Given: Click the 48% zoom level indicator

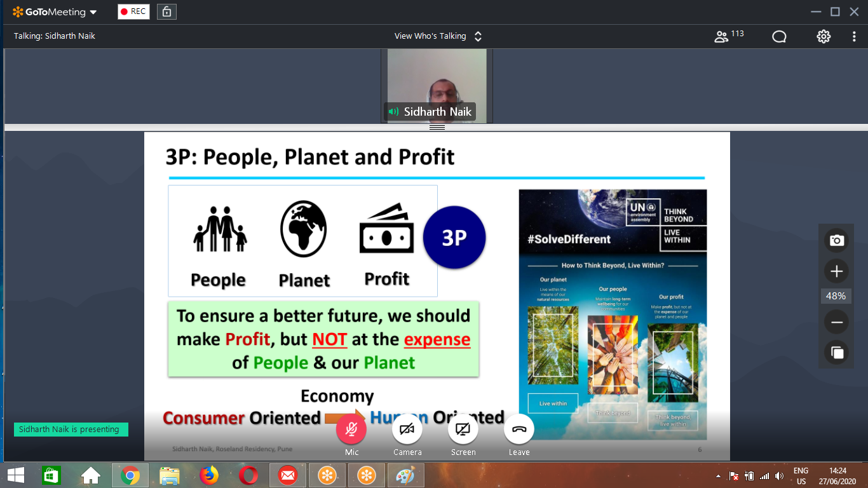Looking at the screenshot, I should [x=836, y=295].
